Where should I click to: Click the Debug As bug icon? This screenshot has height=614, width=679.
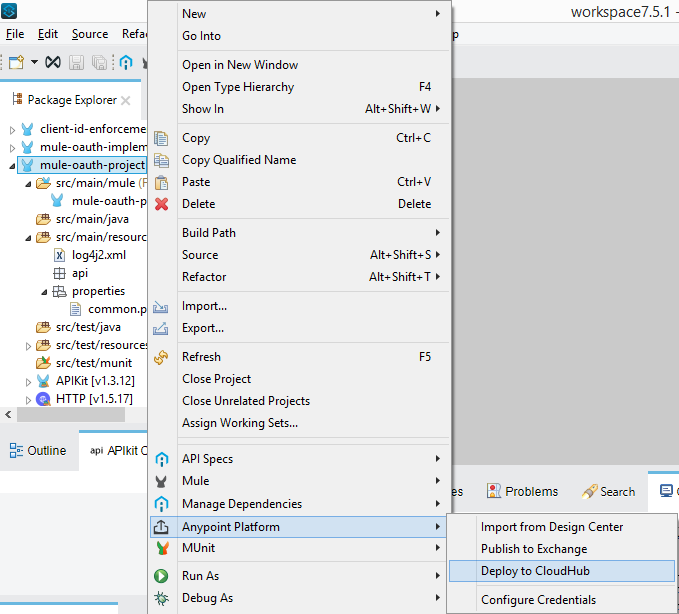point(161,598)
